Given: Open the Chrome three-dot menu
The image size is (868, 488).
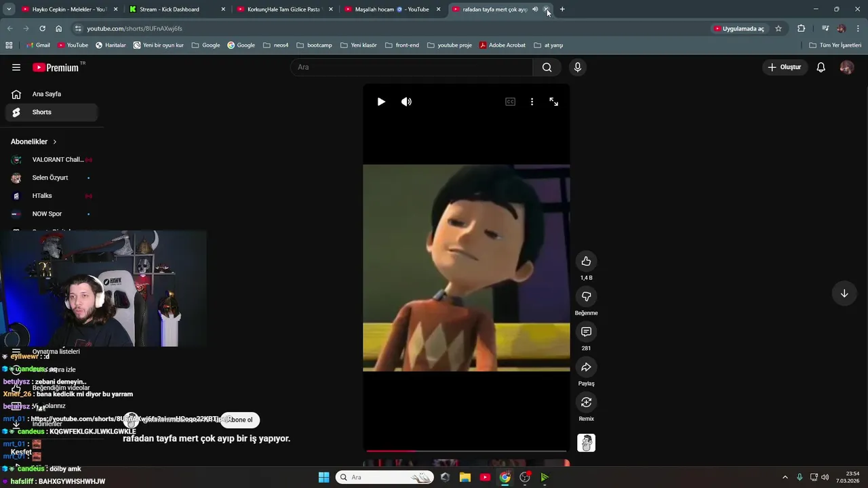Looking at the screenshot, I should [x=858, y=28].
